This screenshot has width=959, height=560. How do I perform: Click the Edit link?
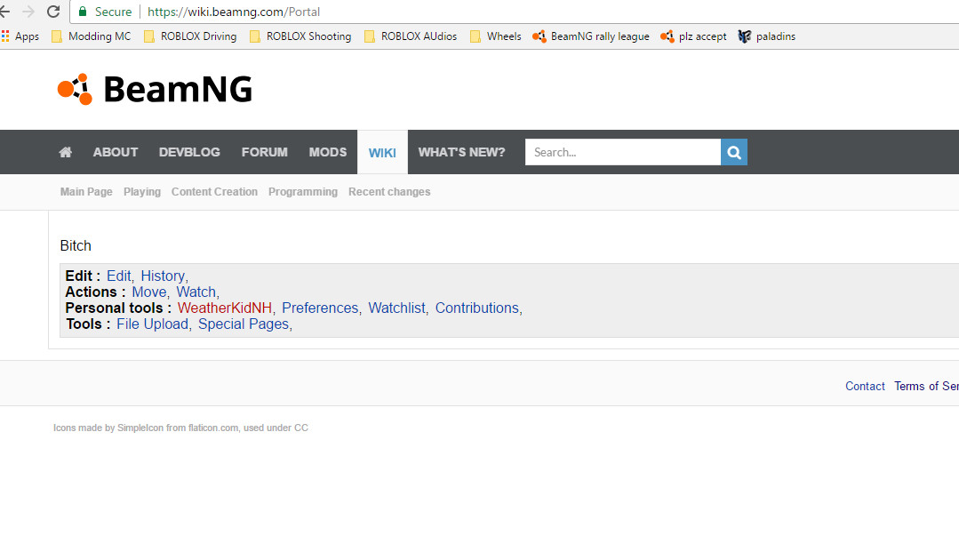[x=118, y=276]
